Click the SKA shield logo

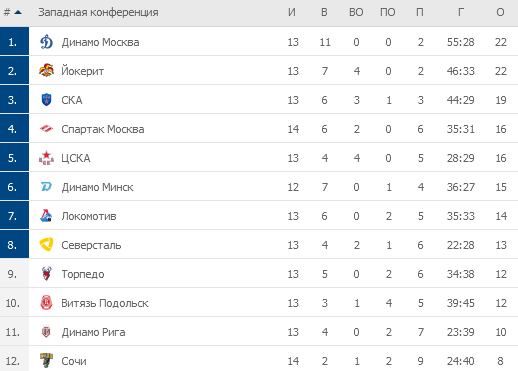click(46, 100)
